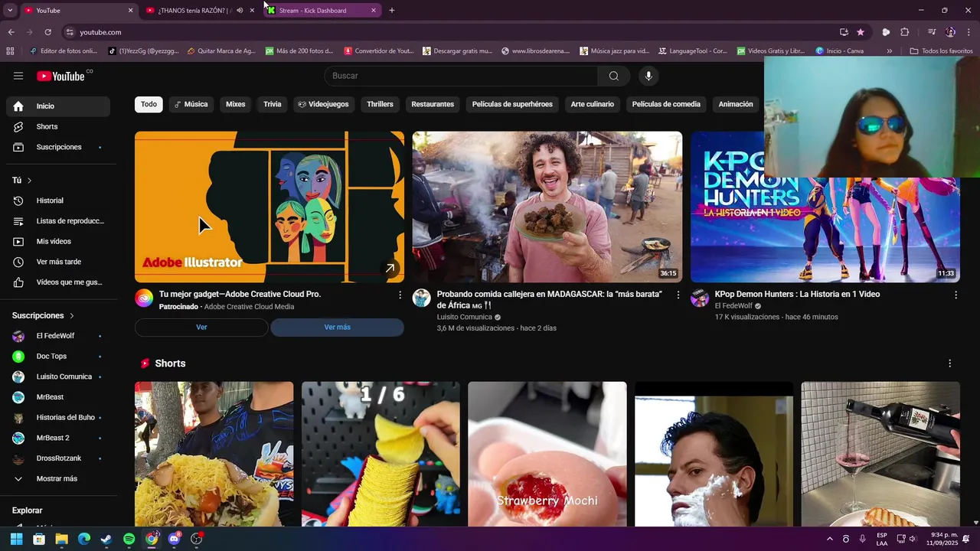
Task: Open Doc Tops subscription in sidebar
Action: coord(58,357)
